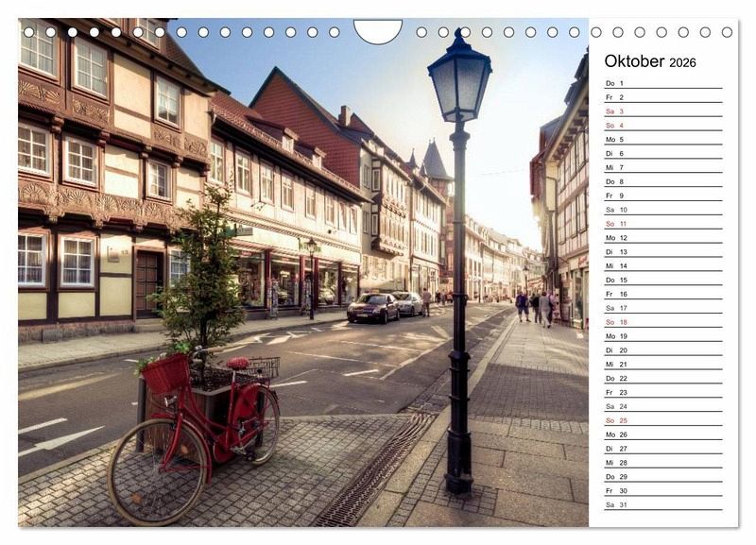Click the So 11 Sunday row

662,224
